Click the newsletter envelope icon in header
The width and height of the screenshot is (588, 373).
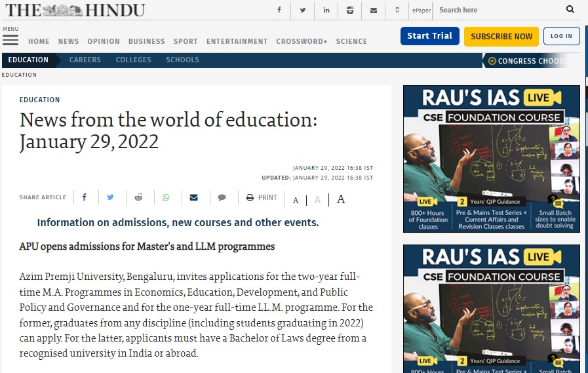click(x=374, y=10)
